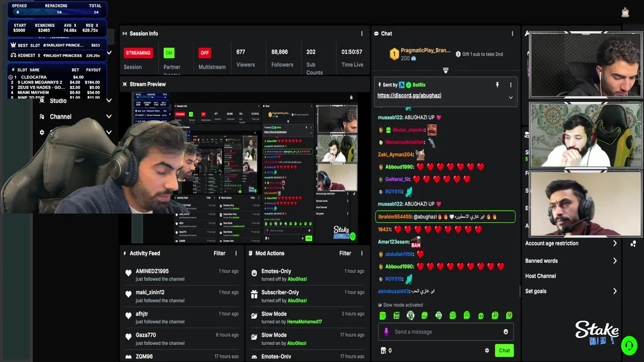Click the green Chat send button
This screenshot has height=362, width=644.
click(504, 350)
